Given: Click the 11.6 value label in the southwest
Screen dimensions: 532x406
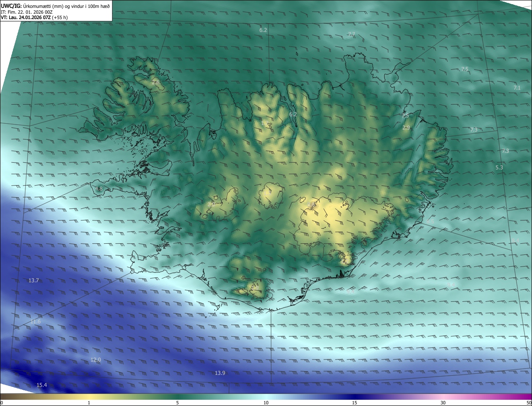Looking at the screenshot, I should [x=36, y=322].
